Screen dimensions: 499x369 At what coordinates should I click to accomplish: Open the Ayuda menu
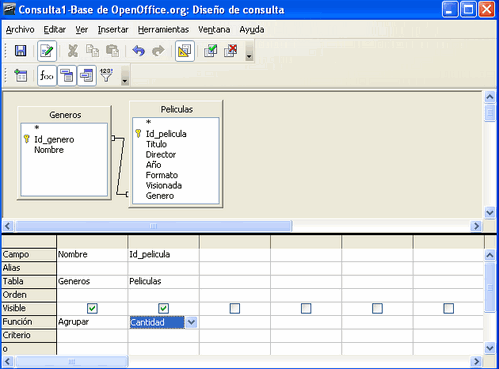coord(252,30)
